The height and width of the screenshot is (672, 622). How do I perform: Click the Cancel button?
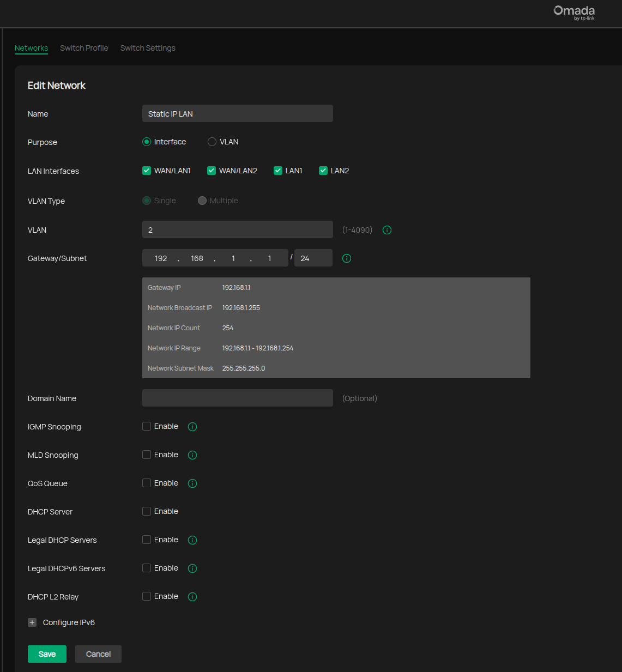[x=98, y=654]
